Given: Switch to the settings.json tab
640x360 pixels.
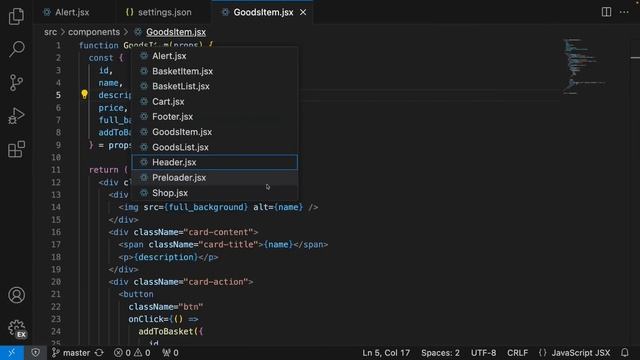Looking at the screenshot, I should (159, 13).
